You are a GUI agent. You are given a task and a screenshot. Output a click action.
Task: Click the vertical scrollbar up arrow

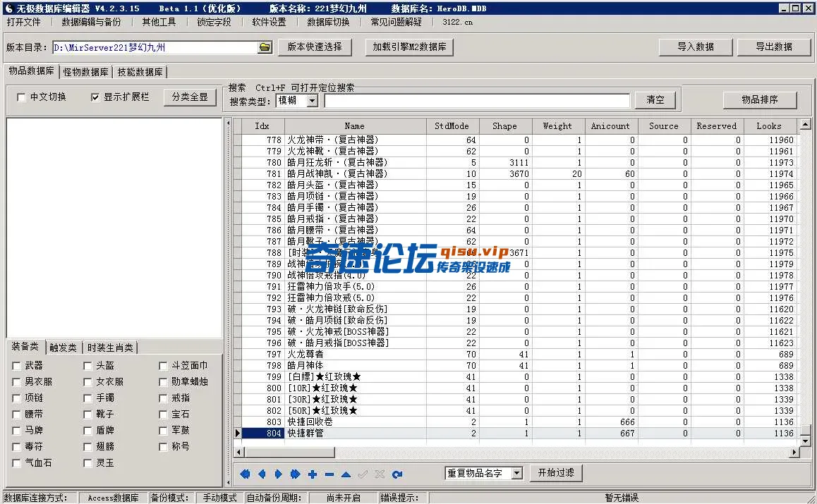(806, 125)
